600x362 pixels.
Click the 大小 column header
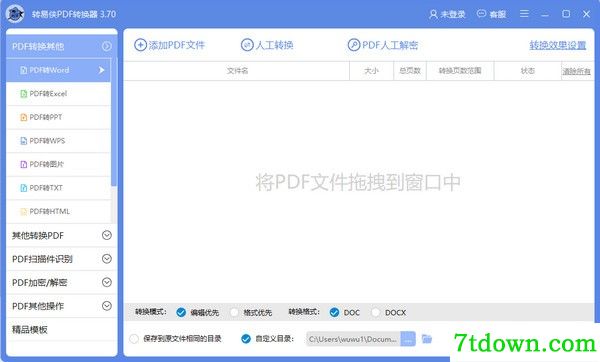click(x=371, y=71)
